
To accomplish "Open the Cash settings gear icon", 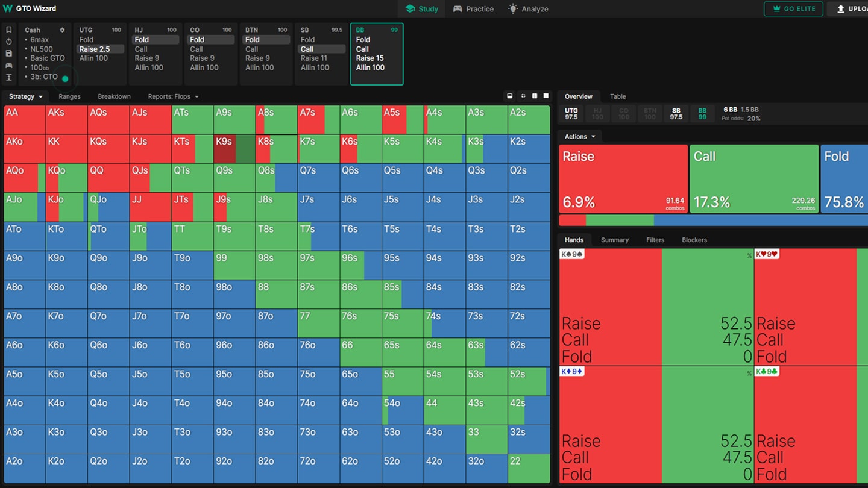I will (x=62, y=30).
